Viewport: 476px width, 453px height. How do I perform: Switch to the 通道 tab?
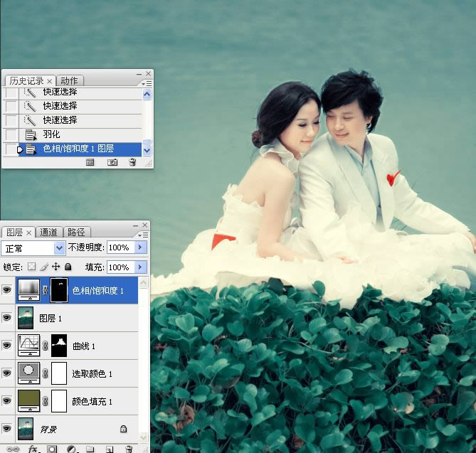pos(49,232)
